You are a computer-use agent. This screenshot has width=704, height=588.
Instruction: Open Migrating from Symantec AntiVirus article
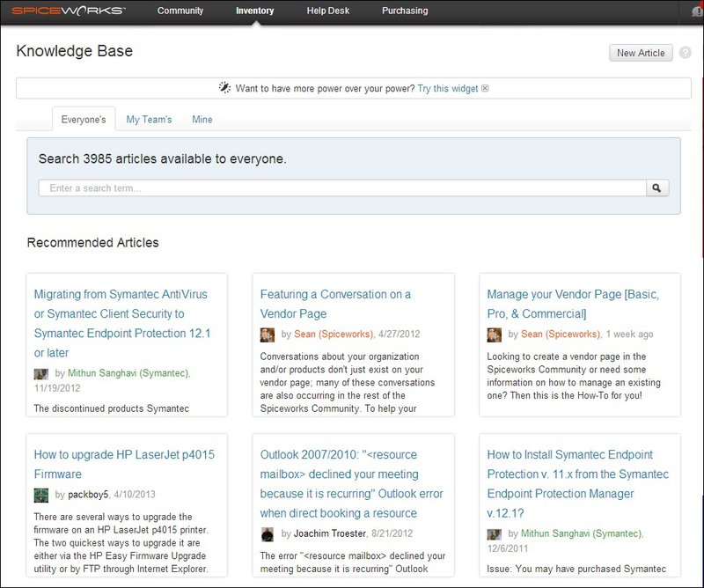[122, 323]
